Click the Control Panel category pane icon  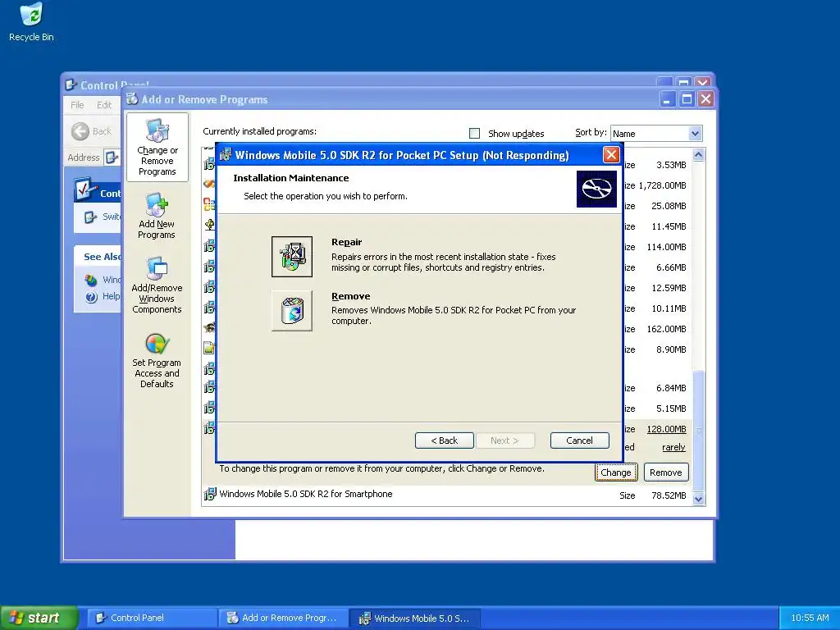coord(85,189)
